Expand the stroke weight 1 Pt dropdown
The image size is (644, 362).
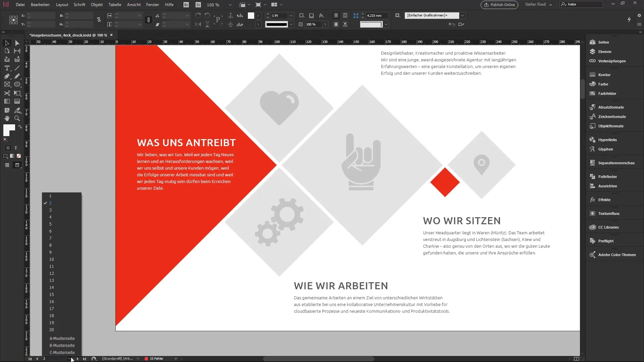point(291,16)
